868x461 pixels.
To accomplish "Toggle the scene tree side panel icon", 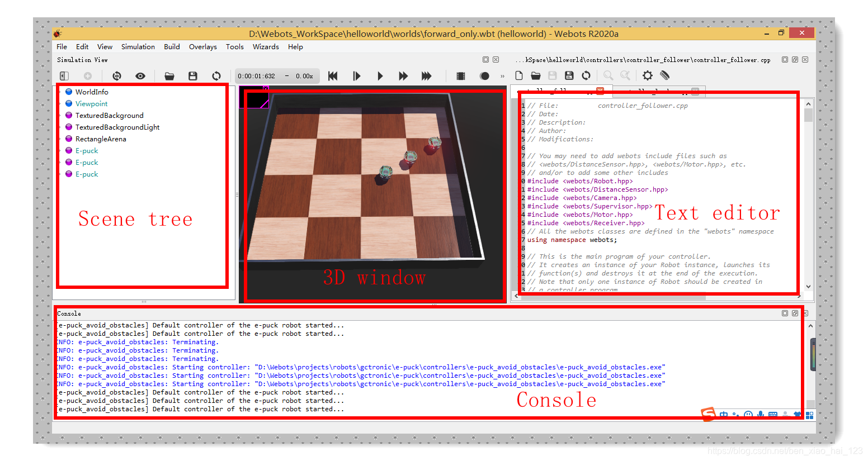I will [x=64, y=76].
